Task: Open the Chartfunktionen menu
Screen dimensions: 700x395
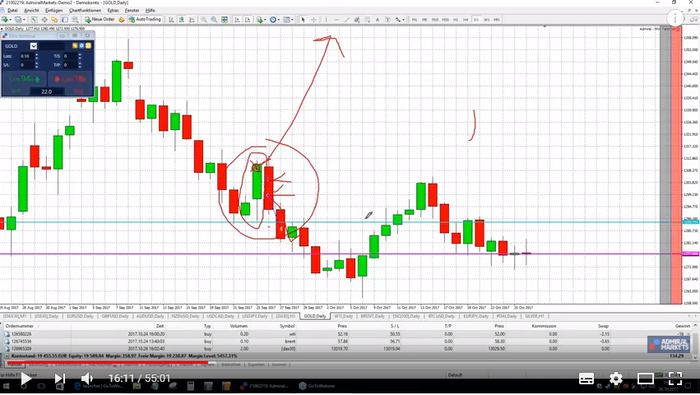Action: click(x=85, y=10)
